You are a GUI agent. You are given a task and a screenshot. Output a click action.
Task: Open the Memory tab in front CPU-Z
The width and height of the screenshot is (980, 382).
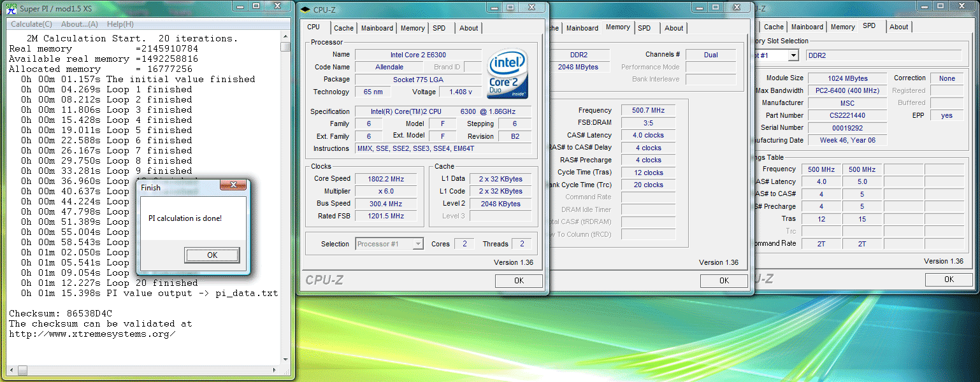[x=413, y=28]
